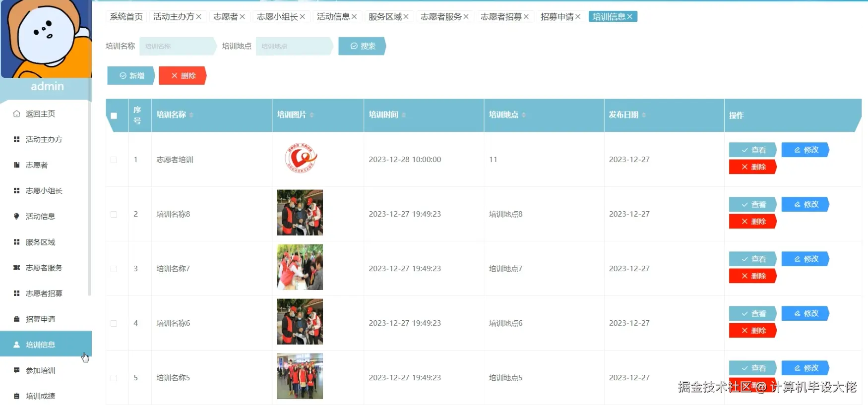
Task: Check the box for row 培训名称6
Action: (114, 323)
